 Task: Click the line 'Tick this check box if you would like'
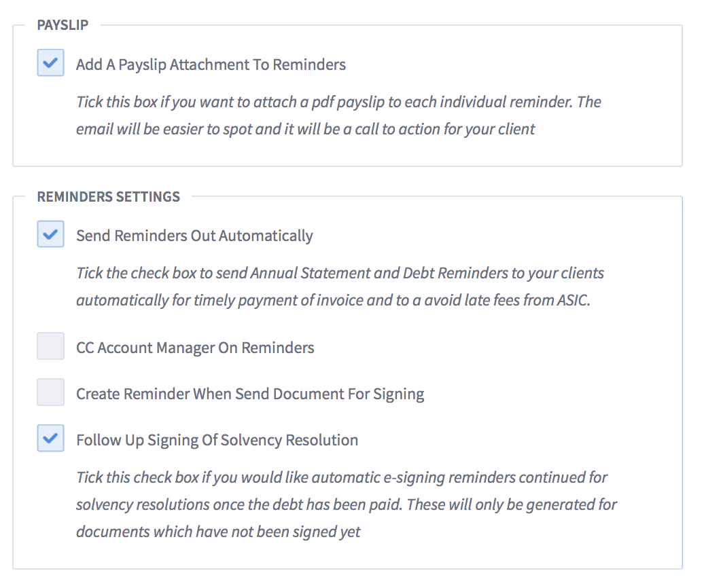[342, 478]
